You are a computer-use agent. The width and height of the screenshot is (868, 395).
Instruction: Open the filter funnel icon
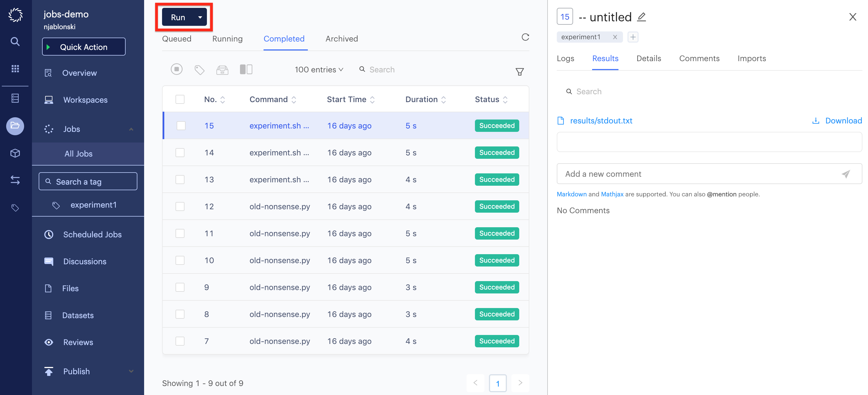pyautogui.click(x=520, y=72)
